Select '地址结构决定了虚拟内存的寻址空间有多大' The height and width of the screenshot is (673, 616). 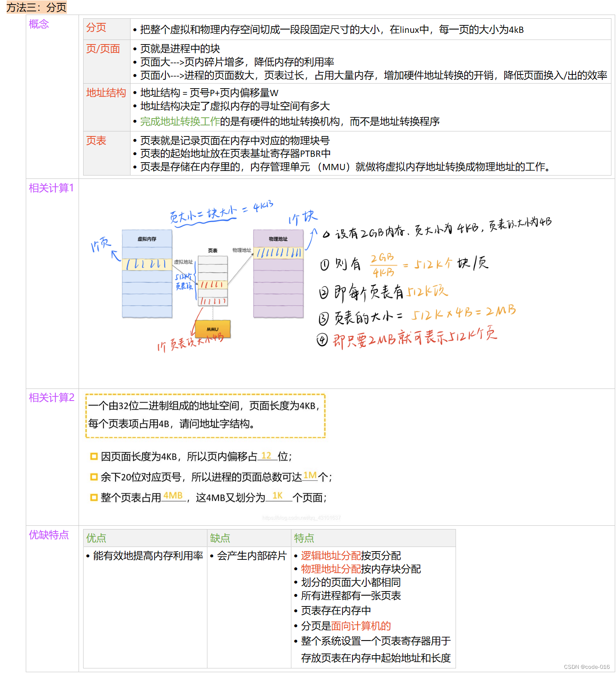235,106
